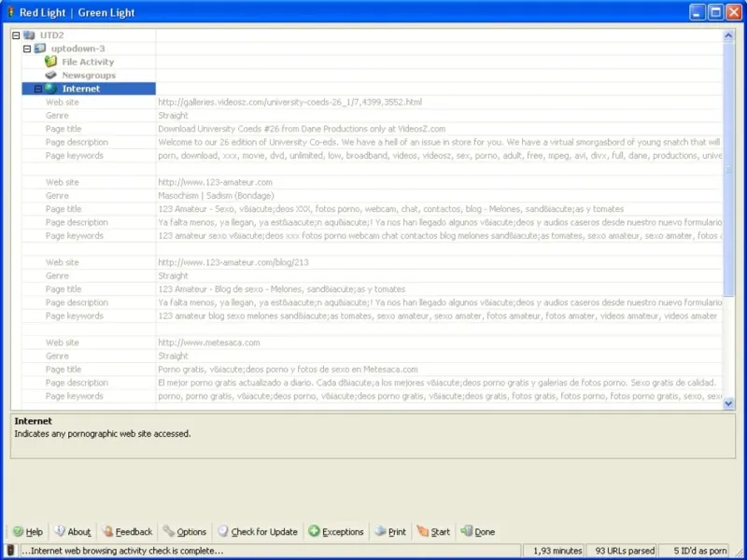Open the Feedback button label
747x560 pixels.
[x=134, y=532]
